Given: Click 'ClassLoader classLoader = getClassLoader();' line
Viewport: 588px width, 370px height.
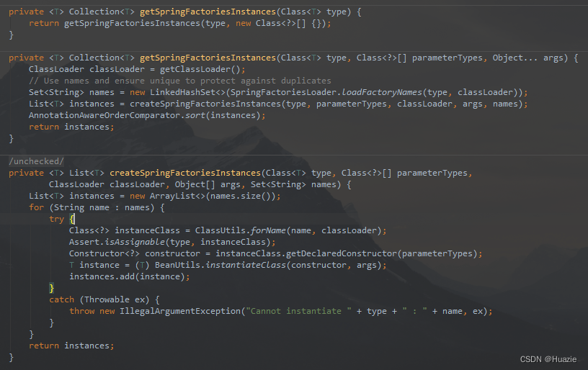Looking at the screenshot, I should [137, 69].
